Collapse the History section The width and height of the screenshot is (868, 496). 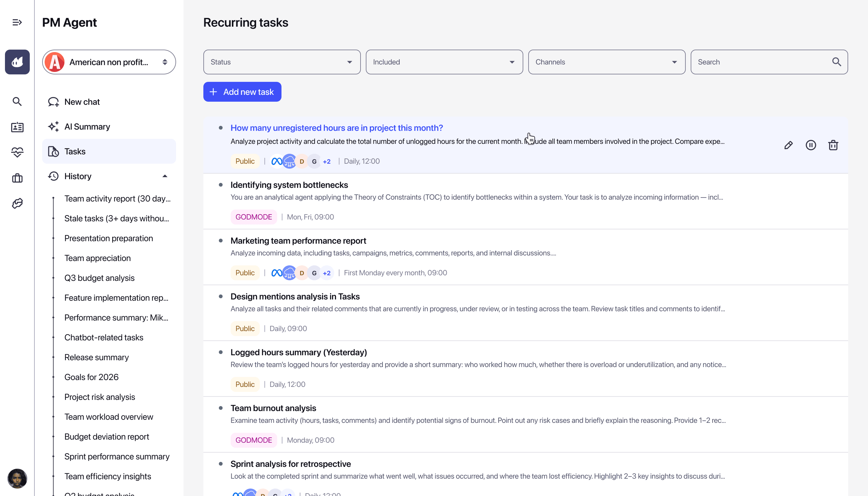pyautogui.click(x=165, y=176)
